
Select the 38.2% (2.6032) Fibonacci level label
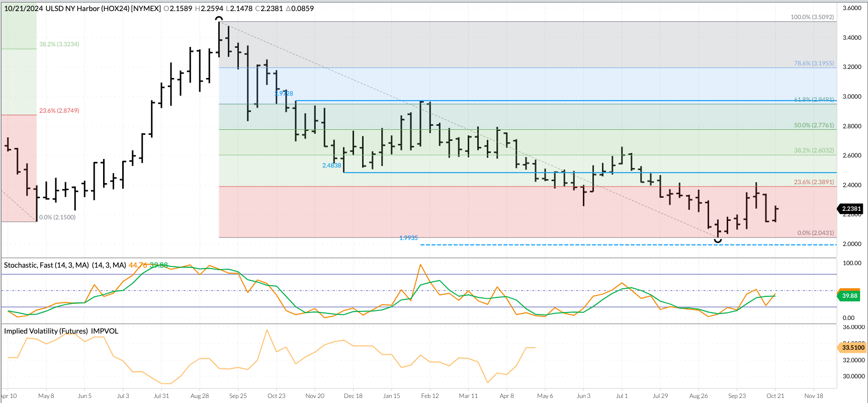point(814,150)
